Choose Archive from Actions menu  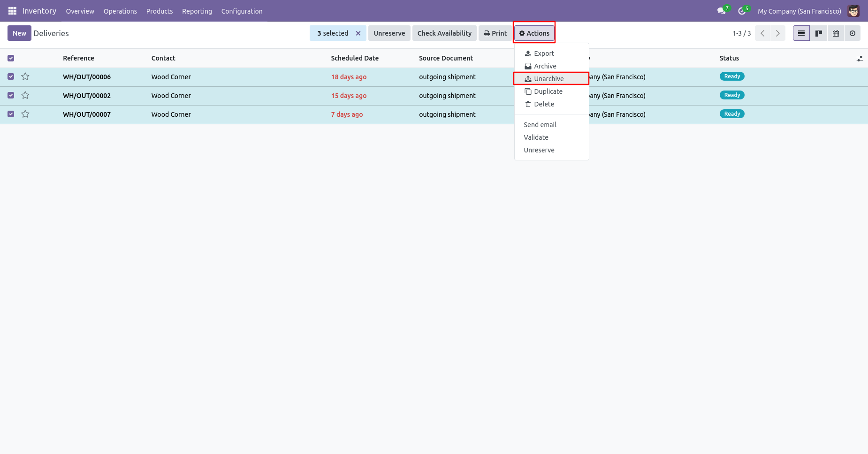551,66
